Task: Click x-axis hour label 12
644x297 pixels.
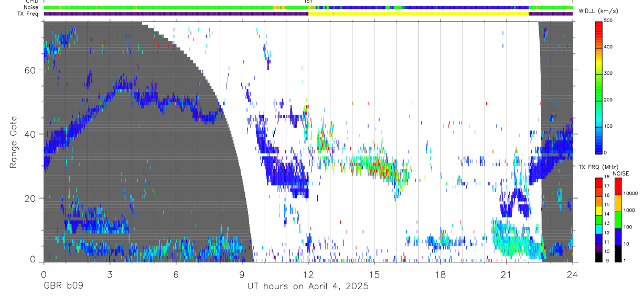Action: [308, 274]
